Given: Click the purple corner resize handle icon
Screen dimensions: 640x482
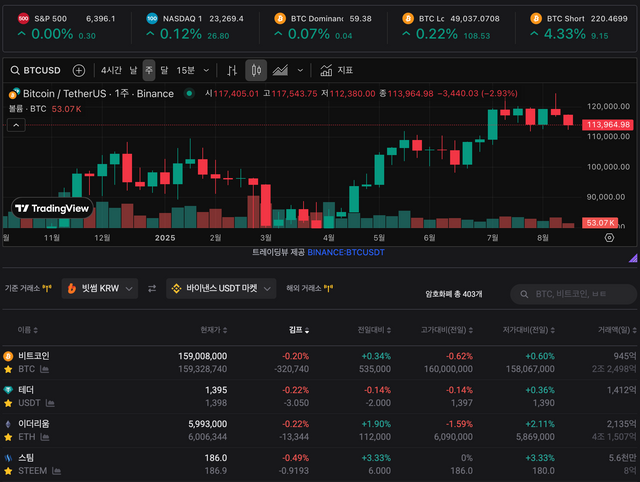Looking at the screenshot, I should [x=633, y=258].
